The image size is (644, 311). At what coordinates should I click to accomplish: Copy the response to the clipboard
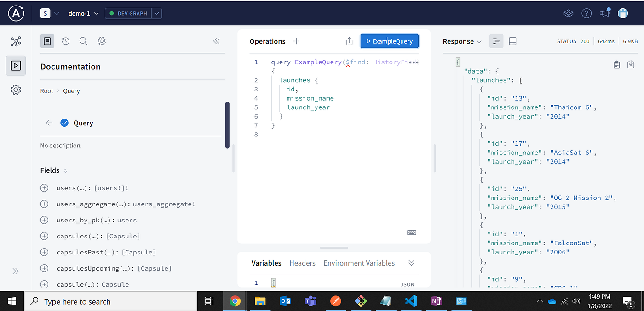click(x=617, y=65)
